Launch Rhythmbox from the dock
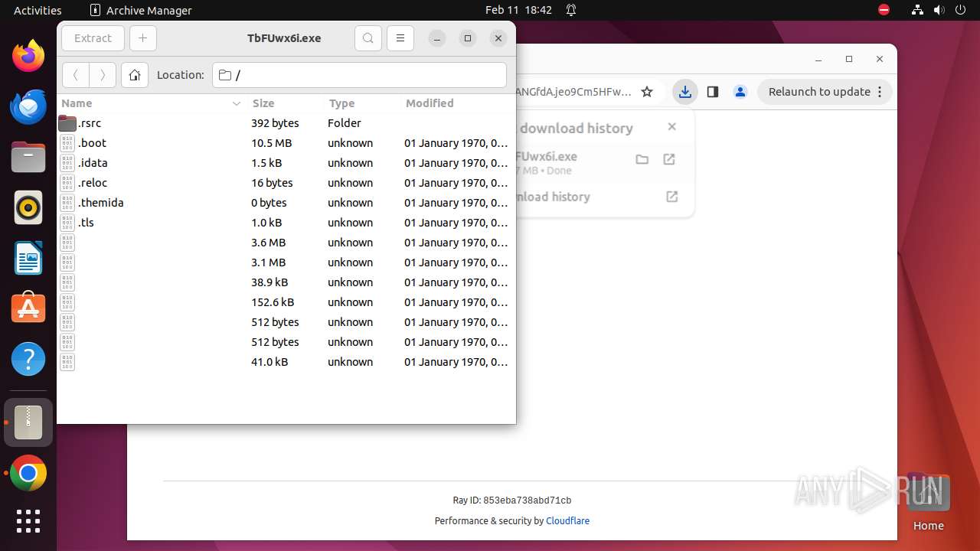 (28, 207)
